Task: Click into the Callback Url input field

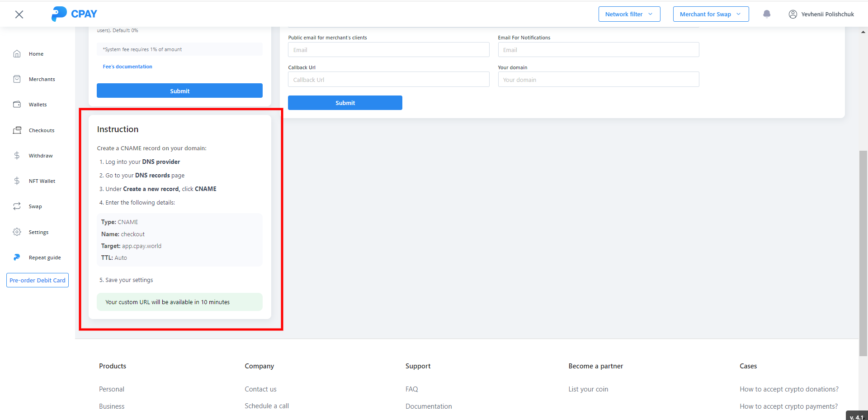Action: 388,80
